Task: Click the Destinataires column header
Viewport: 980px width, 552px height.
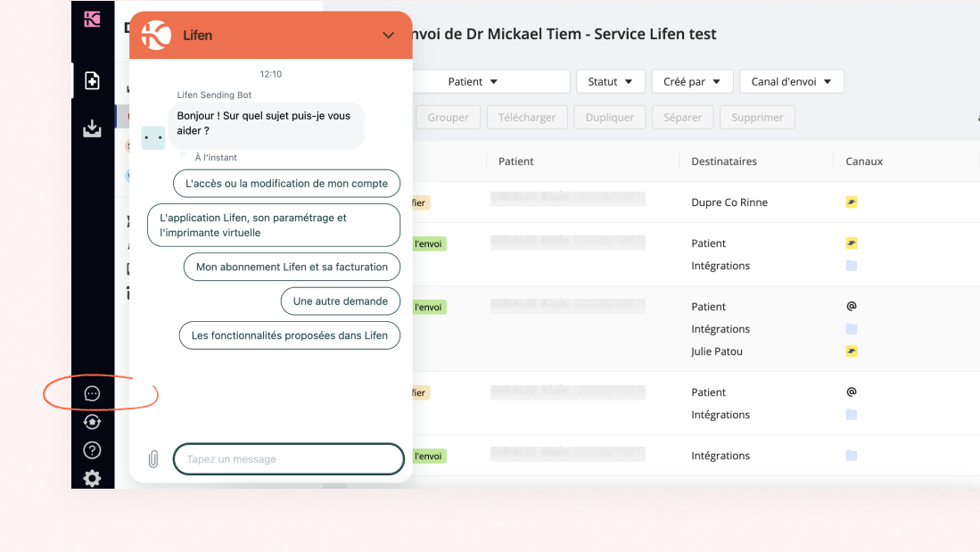Action: click(724, 161)
